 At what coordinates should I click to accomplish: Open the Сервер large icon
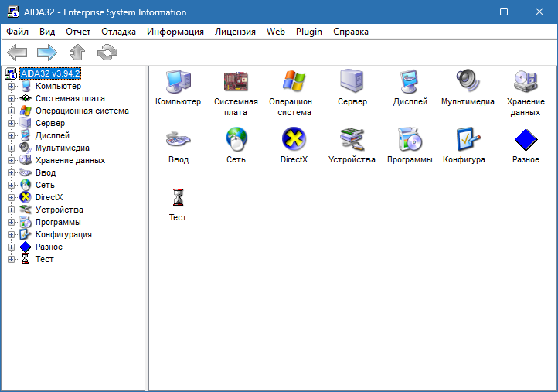pyautogui.click(x=352, y=81)
